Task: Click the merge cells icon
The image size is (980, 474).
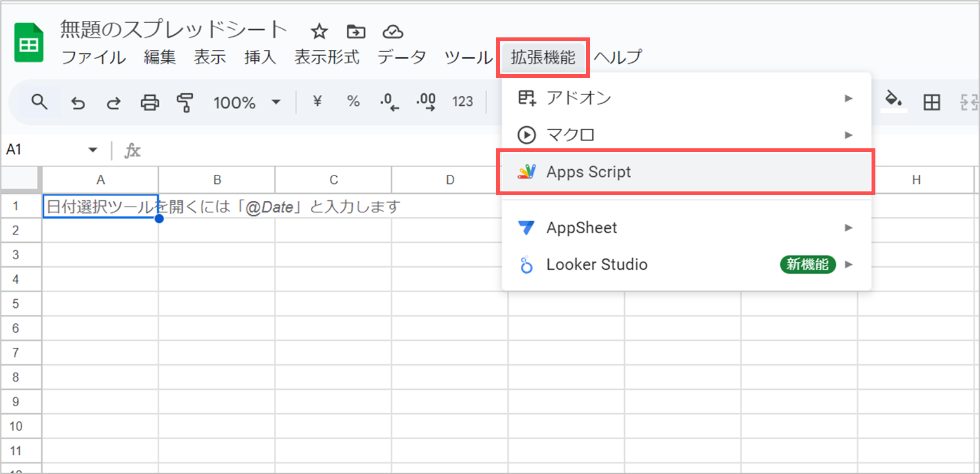Action: 968,102
